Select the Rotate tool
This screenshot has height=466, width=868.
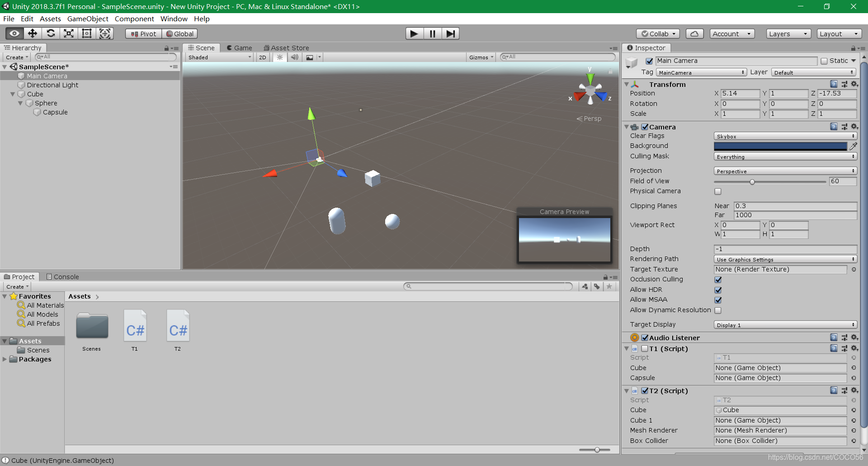pos(51,33)
